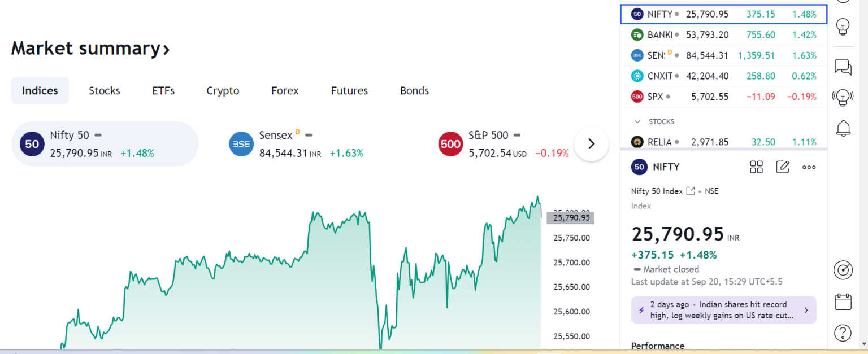The image size is (868, 354).
Task: Advance the index carousel with the right arrow
Action: 591,144
